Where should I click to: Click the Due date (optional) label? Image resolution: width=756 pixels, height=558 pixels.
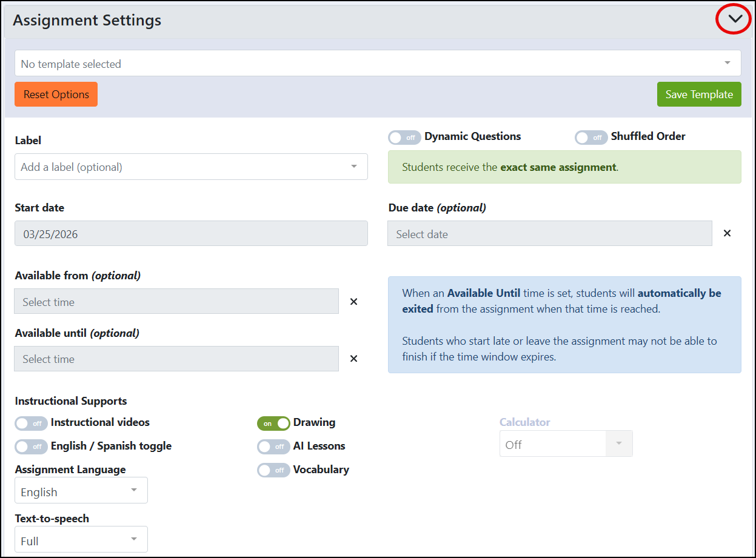pyautogui.click(x=437, y=207)
